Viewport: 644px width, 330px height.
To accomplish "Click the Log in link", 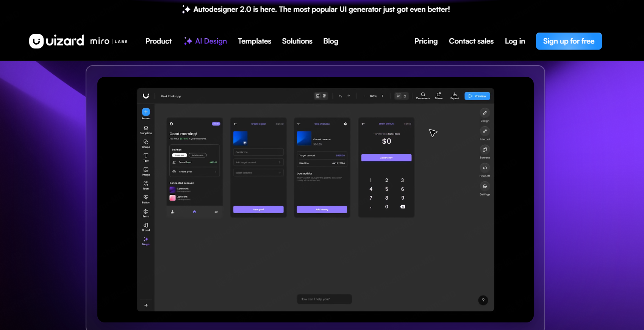I will 515,41.
